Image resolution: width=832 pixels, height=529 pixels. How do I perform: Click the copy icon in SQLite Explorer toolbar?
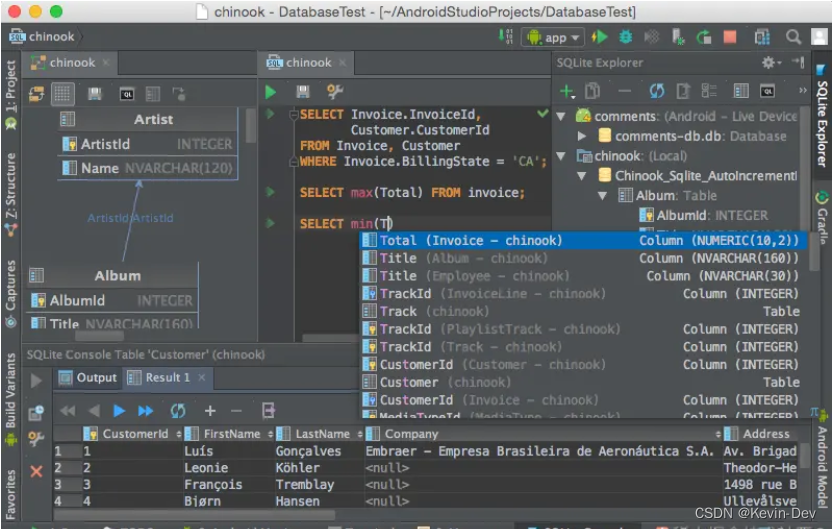pos(593,91)
